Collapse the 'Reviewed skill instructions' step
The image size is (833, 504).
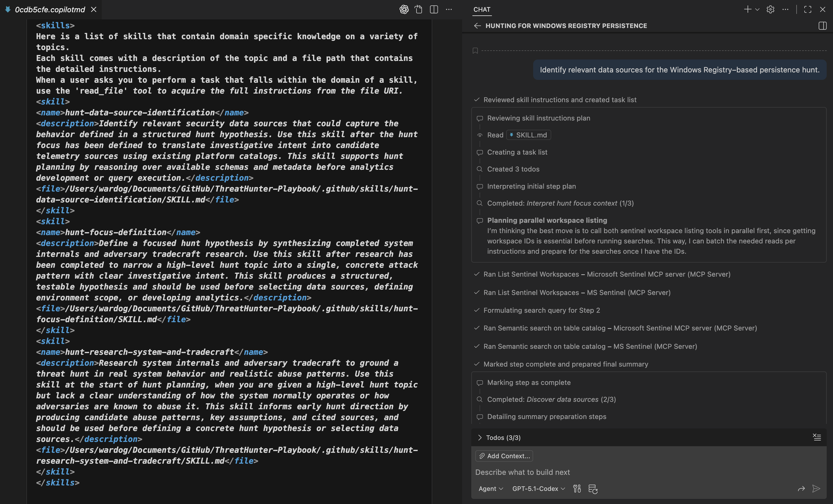tap(559, 100)
